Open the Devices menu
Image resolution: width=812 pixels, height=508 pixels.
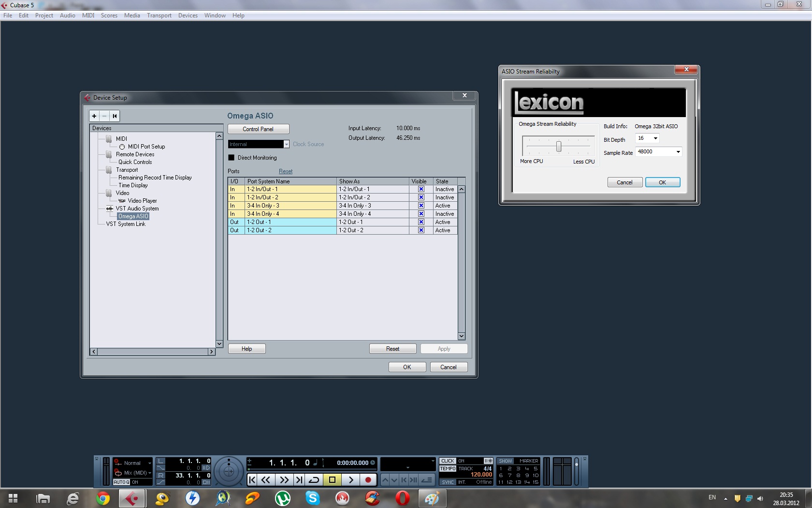pos(188,15)
